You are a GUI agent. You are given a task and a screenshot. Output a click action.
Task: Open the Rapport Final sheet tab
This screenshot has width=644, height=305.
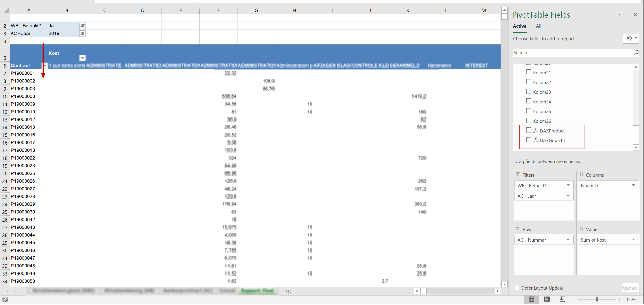pyautogui.click(x=257, y=291)
